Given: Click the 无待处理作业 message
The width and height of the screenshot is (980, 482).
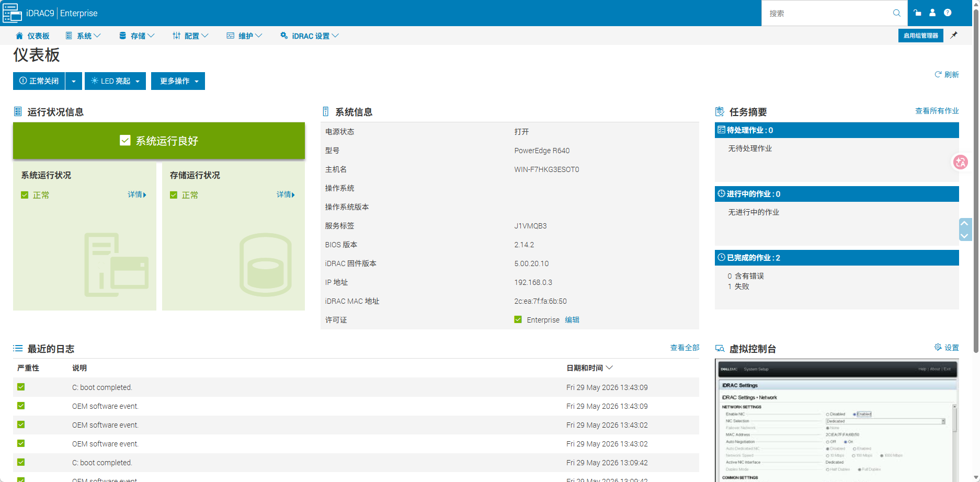Looking at the screenshot, I should click(750, 148).
